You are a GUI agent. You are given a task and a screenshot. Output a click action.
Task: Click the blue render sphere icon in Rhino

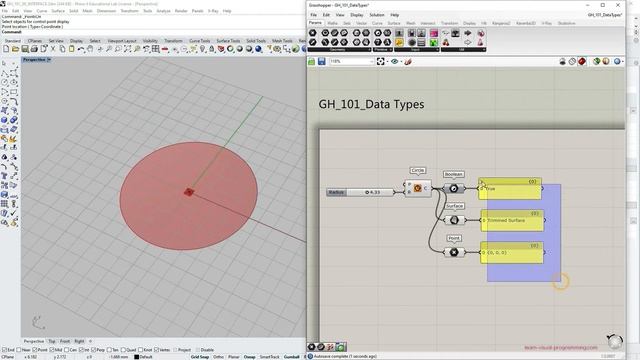(258, 49)
